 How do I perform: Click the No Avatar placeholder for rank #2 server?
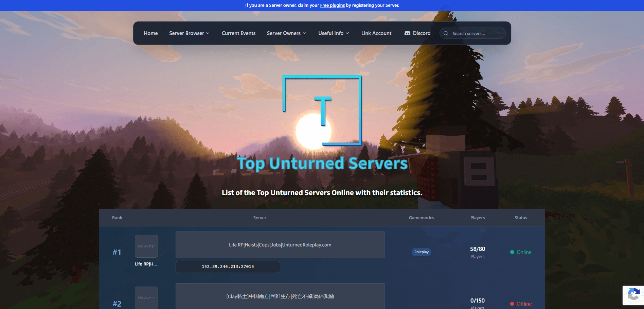(146, 297)
